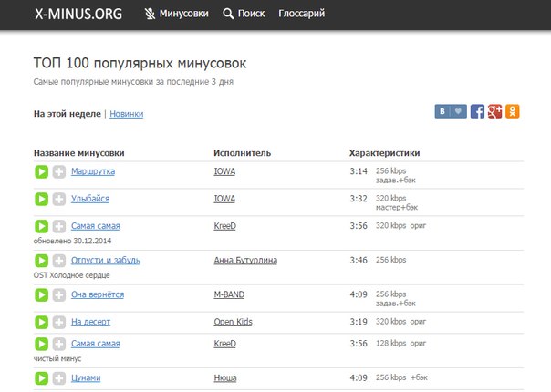Viewport: 551px width, 392px height.
Task: Share page on Facebook
Action: pos(477,111)
